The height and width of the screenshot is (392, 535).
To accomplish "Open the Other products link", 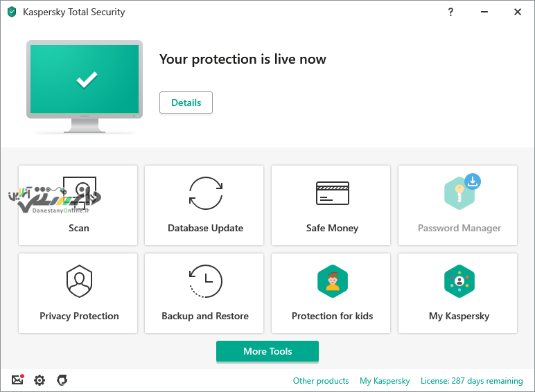I will tap(321, 381).
